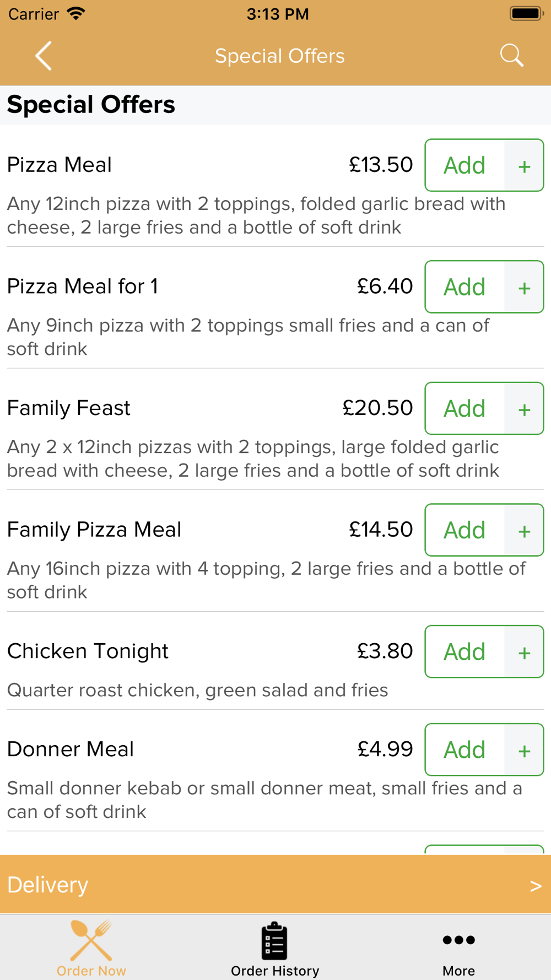Screen dimensions: 551x980
Task: Tap the back arrow icon
Action: (x=44, y=56)
